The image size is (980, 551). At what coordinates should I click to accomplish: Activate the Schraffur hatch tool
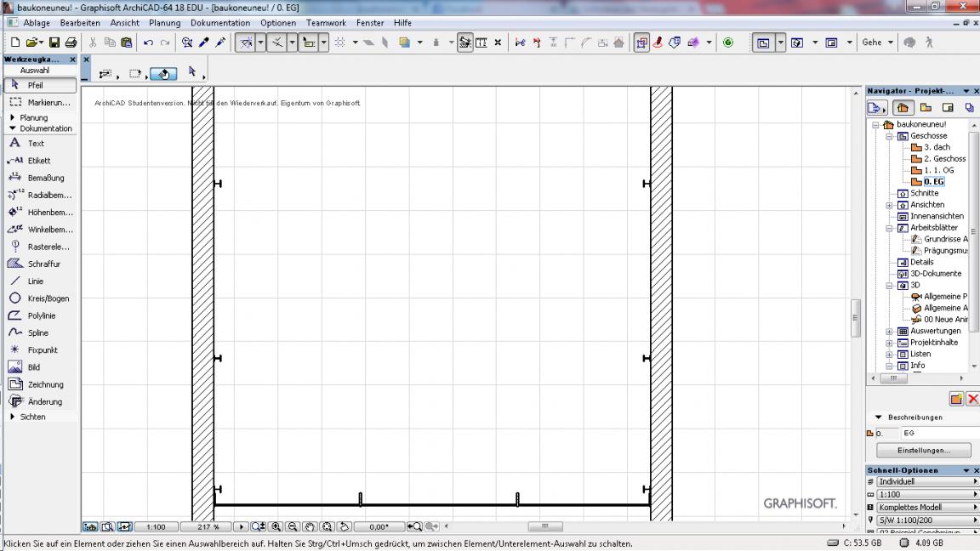[40, 264]
